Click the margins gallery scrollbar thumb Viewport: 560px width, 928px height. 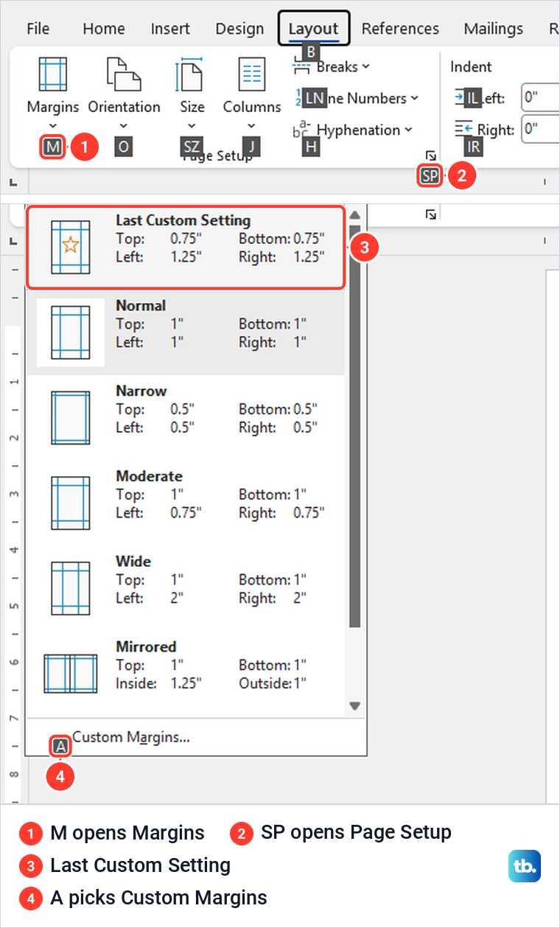pyautogui.click(x=354, y=426)
